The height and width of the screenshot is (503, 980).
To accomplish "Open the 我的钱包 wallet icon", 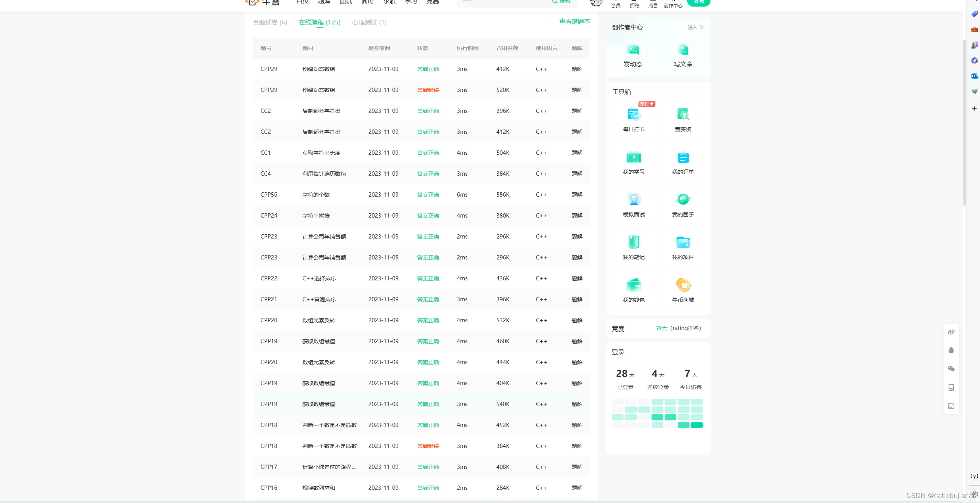I will click(633, 285).
